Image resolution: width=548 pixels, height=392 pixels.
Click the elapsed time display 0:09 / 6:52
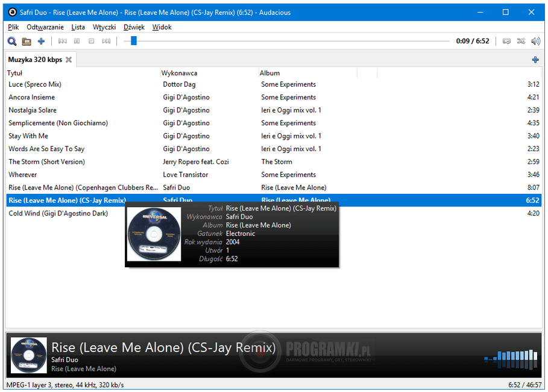pyautogui.click(x=473, y=41)
